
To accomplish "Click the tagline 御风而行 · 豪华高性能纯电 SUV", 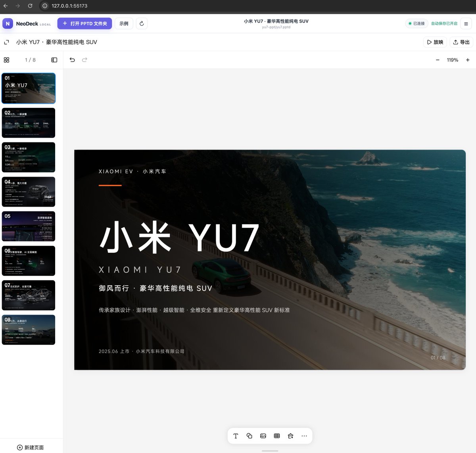I will point(155,288).
